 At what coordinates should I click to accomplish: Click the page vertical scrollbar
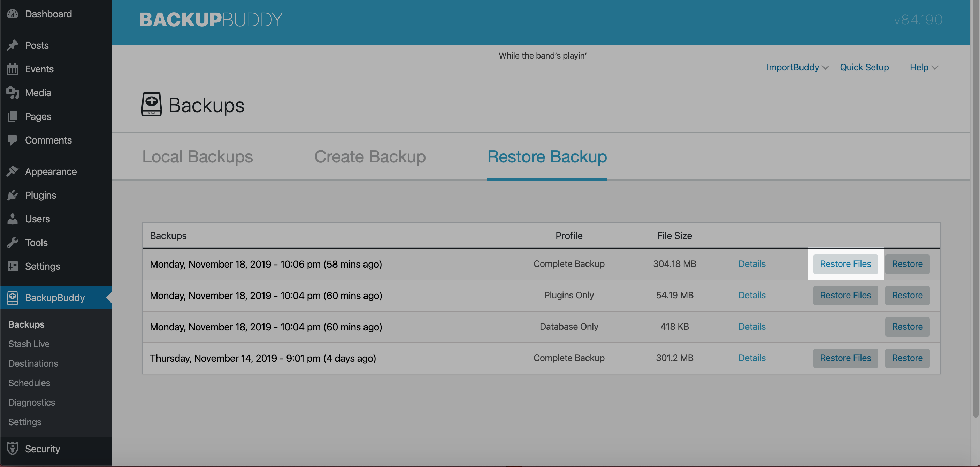click(x=975, y=208)
